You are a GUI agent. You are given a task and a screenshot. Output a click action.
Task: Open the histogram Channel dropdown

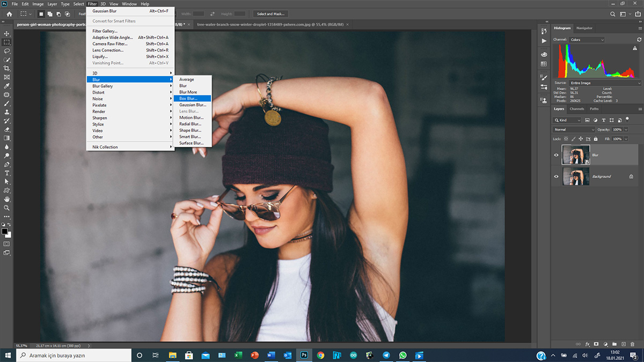click(587, 40)
